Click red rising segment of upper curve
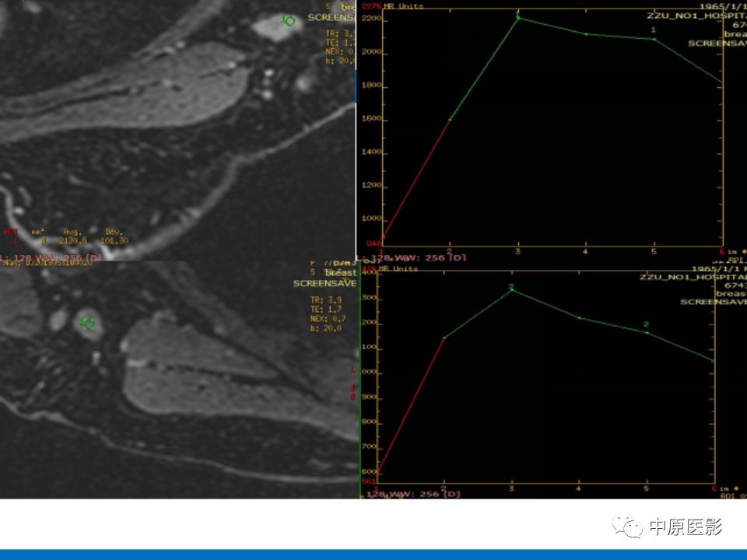Screen dimensions: 747x560 [416, 179]
